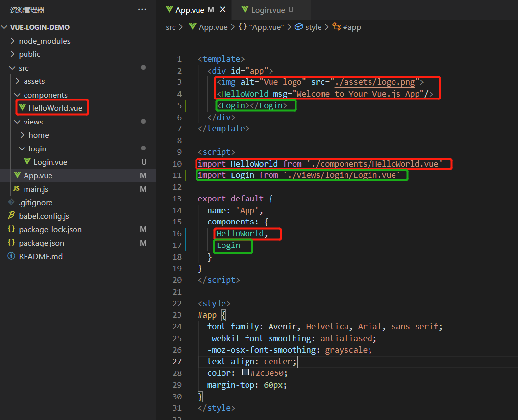
Task: Click the name: 'App' line
Action: (x=235, y=211)
